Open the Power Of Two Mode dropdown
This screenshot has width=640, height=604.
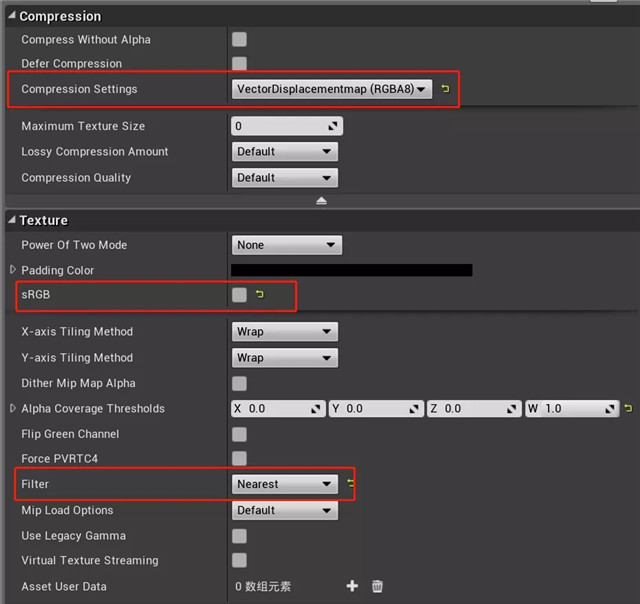coord(286,245)
